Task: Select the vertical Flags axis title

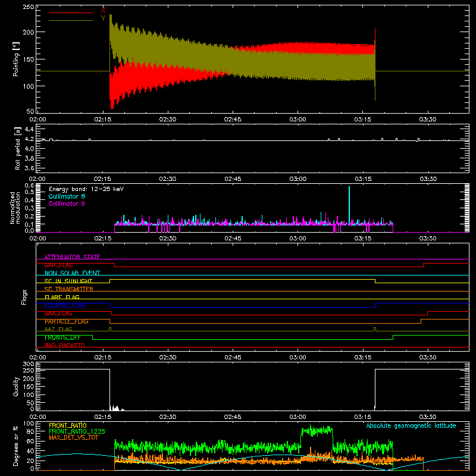Action: [x=24, y=297]
